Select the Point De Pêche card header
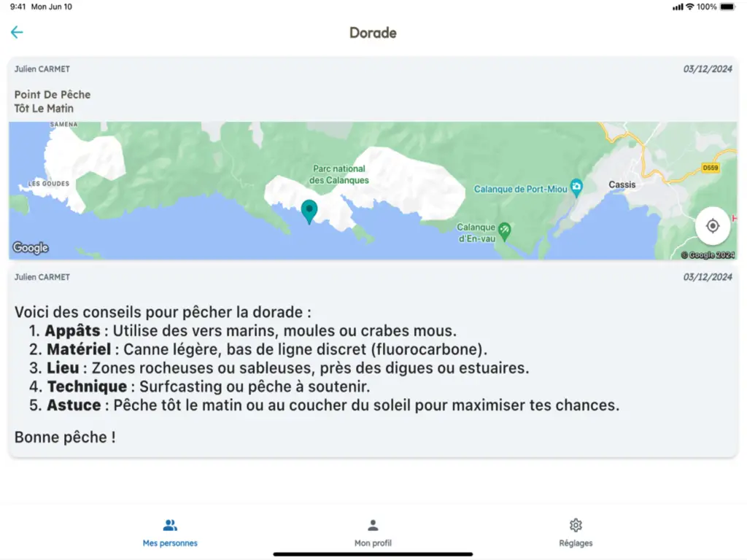Viewport: 747px width, 560px height. [x=53, y=101]
